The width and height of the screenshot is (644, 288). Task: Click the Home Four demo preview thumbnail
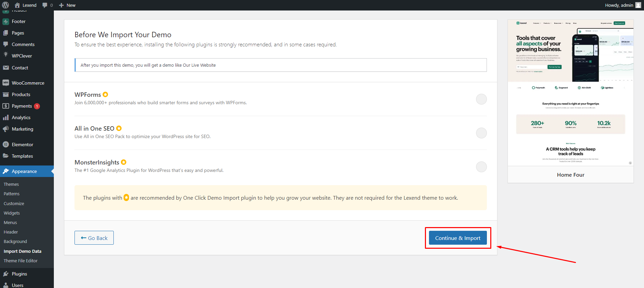click(x=571, y=93)
